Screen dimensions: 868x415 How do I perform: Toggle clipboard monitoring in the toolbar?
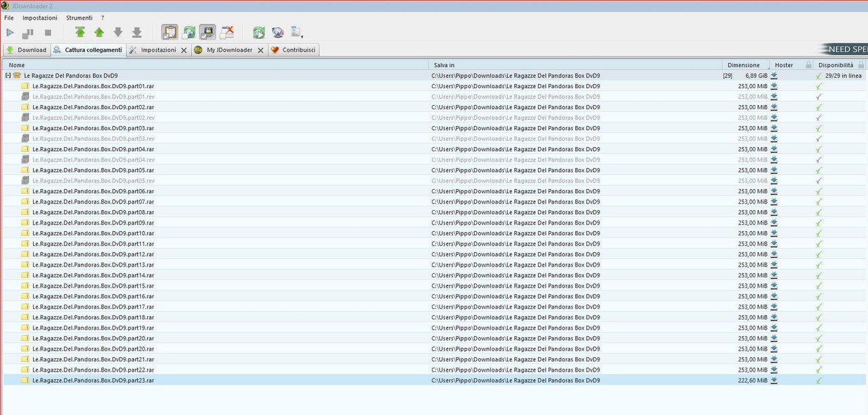click(x=170, y=32)
